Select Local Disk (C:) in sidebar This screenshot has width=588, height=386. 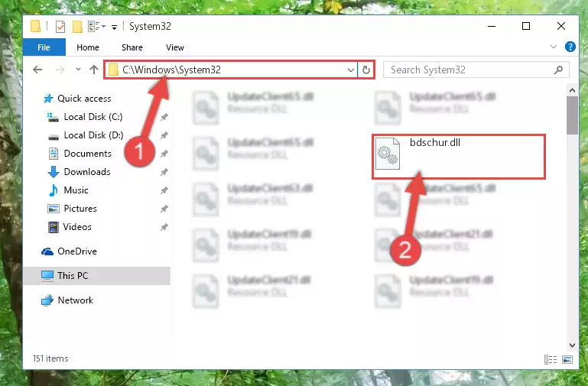click(x=85, y=117)
